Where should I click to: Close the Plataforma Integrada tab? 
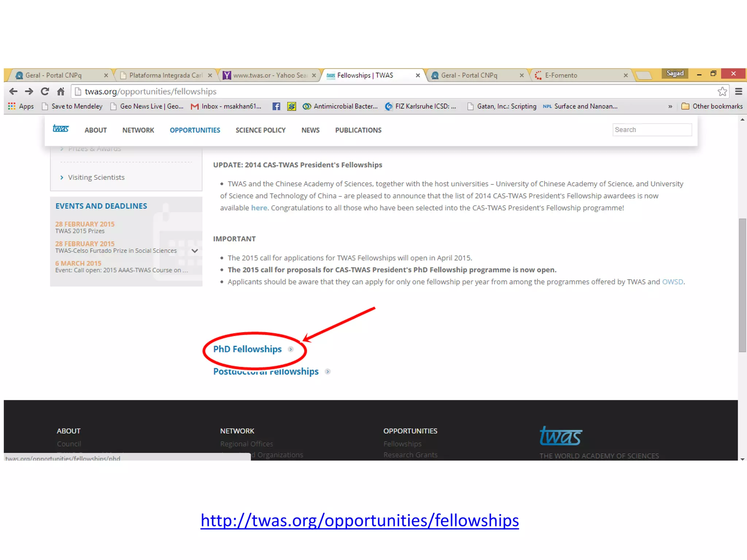(x=210, y=75)
